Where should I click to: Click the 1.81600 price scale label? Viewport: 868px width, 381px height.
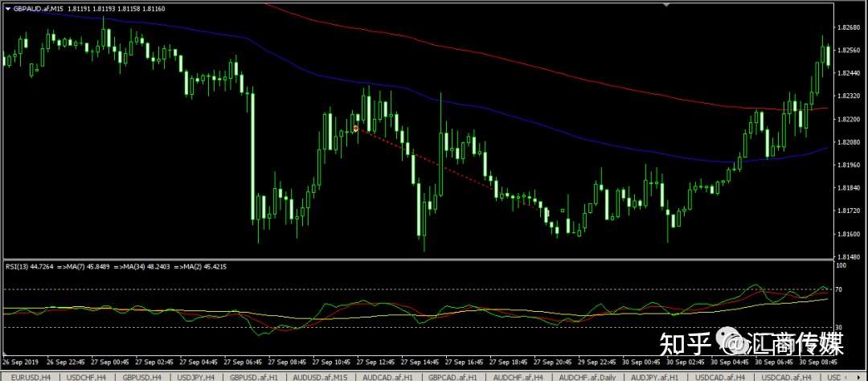click(848, 234)
